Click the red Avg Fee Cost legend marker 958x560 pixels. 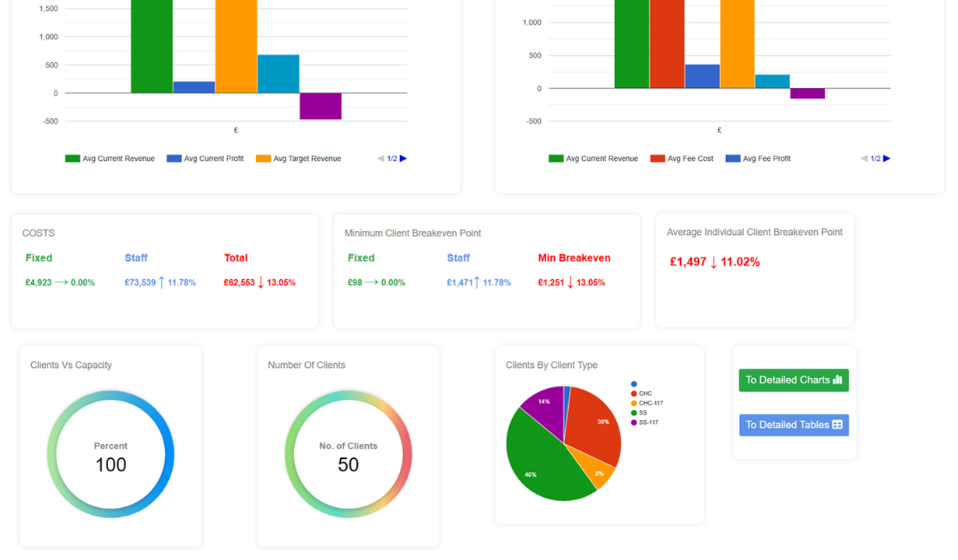click(x=658, y=159)
